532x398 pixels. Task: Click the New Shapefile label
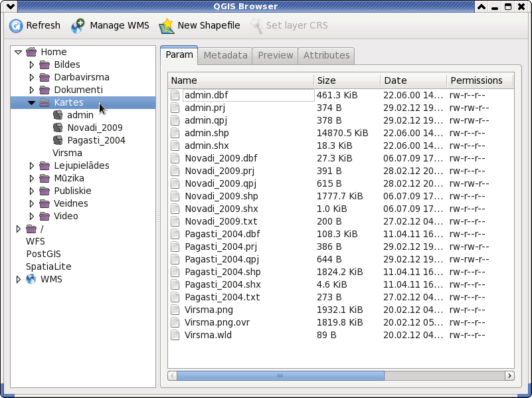(x=209, y=25)
